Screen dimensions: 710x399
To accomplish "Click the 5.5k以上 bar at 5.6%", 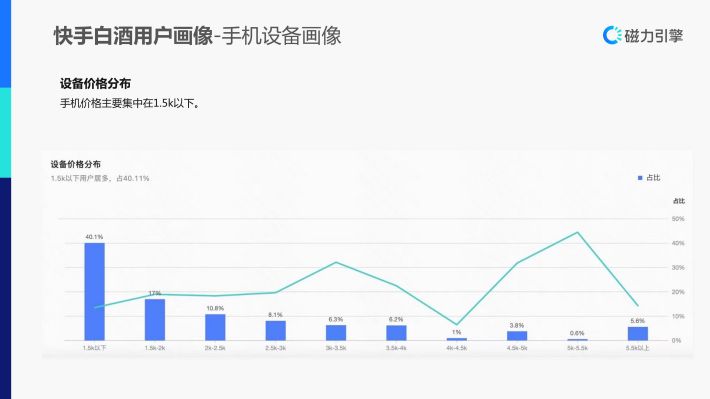I will (x=638, y=333).
